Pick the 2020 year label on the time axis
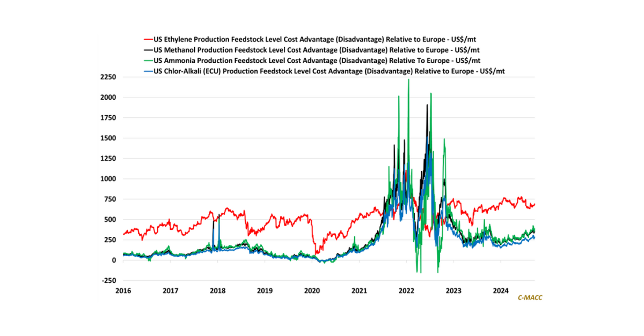The image size is (644, 336). pos(312,291)
